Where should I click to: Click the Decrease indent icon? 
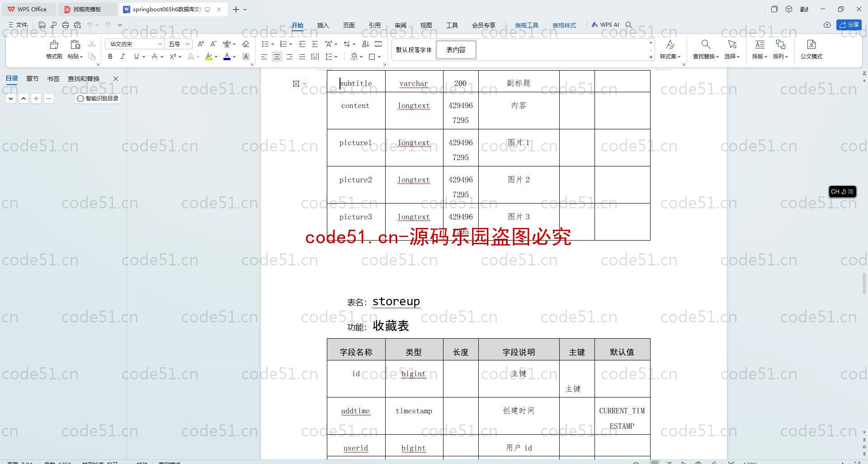coord(302,44)
